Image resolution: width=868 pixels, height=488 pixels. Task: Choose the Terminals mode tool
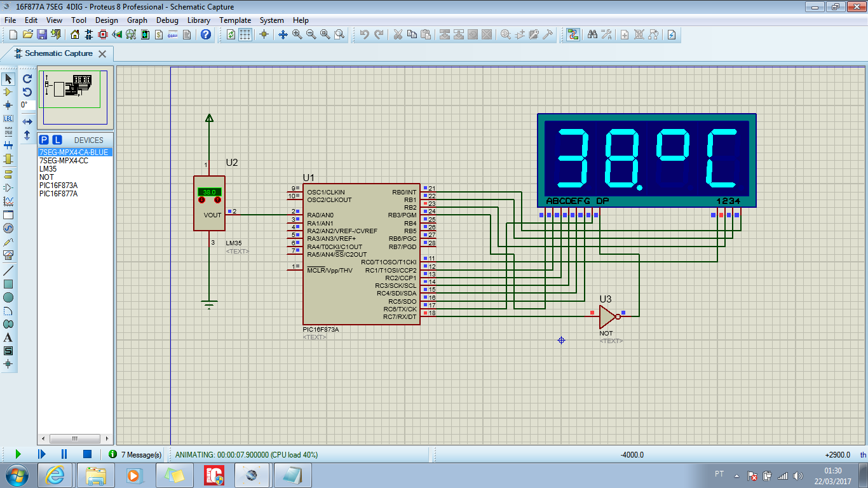[x=8, y=173]
